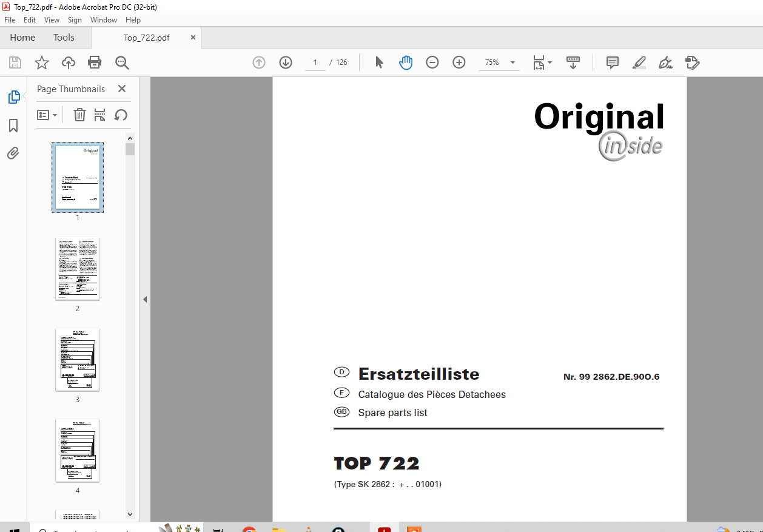Select page 1 thumbnail
The height and width of the screenshot is (532, 763).
click(78, 177)
